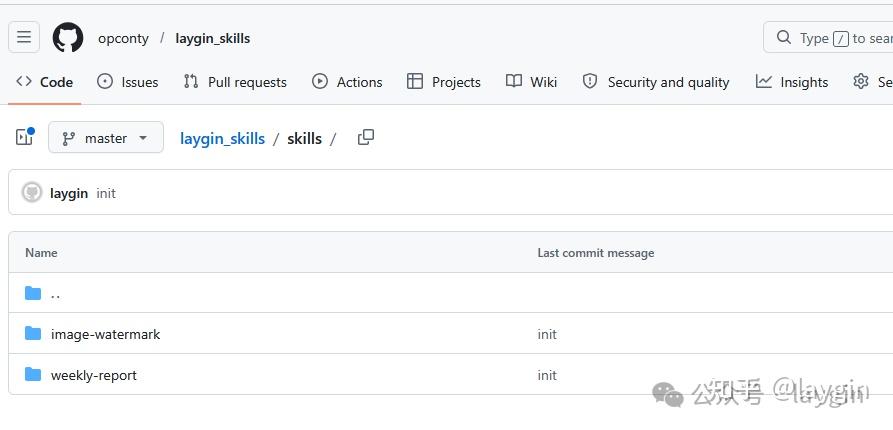Screen dimensions: 893x430
Task: Open the init commit message for weekly-report
Action: pyautogui.click(x=547, y=375)
